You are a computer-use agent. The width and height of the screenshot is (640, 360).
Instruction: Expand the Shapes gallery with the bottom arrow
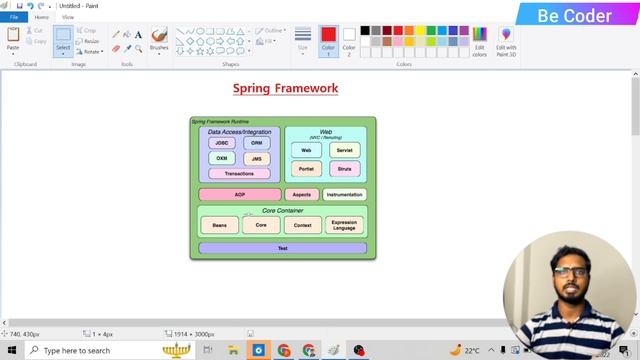click(249, 51)
